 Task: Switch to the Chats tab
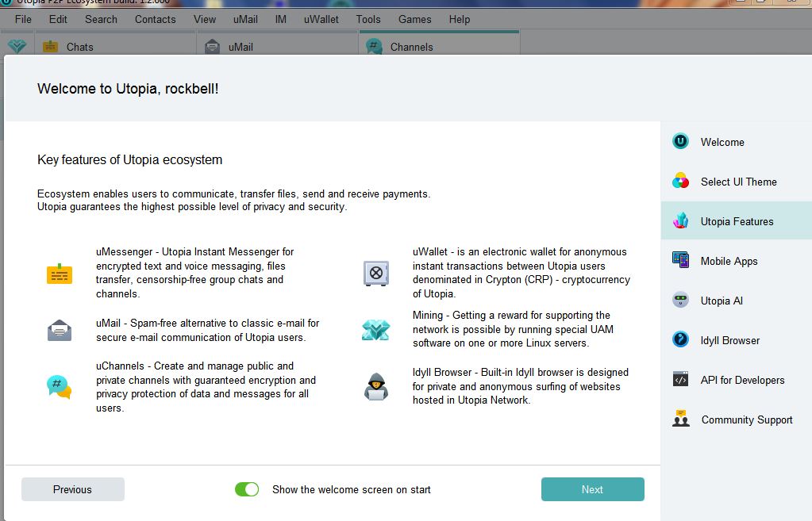point(116,44)
